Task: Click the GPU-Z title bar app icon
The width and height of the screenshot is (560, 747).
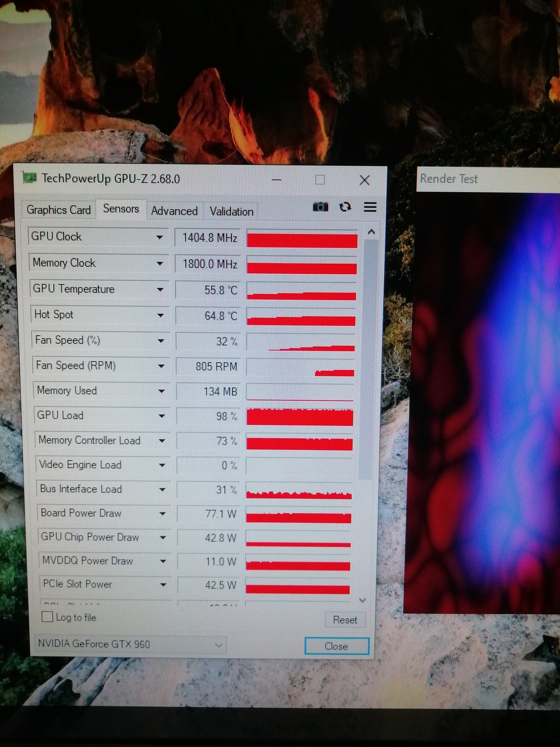Action: (29, 178)
